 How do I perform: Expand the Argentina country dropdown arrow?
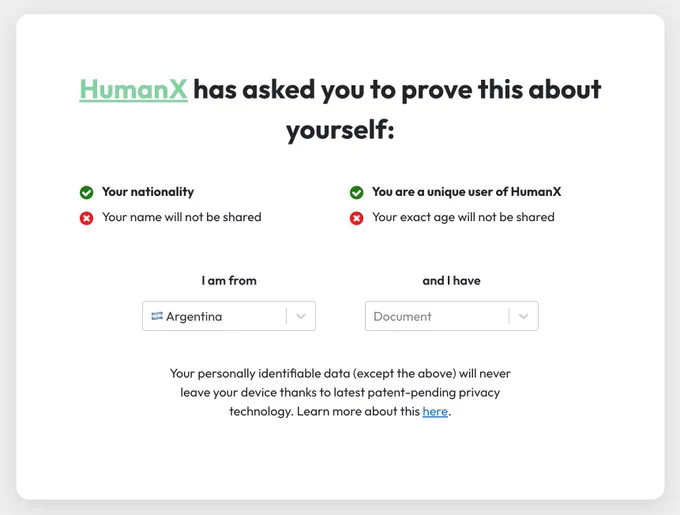[301, 316]
